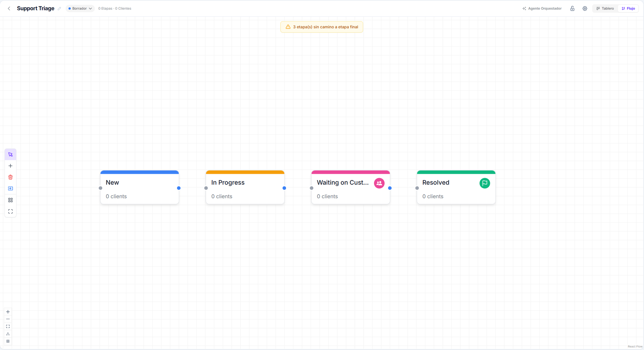Image resolution: width=644 pixels, height=350 pixels.
Task: Click the four-squares layout tool
Action: point(11,200)
